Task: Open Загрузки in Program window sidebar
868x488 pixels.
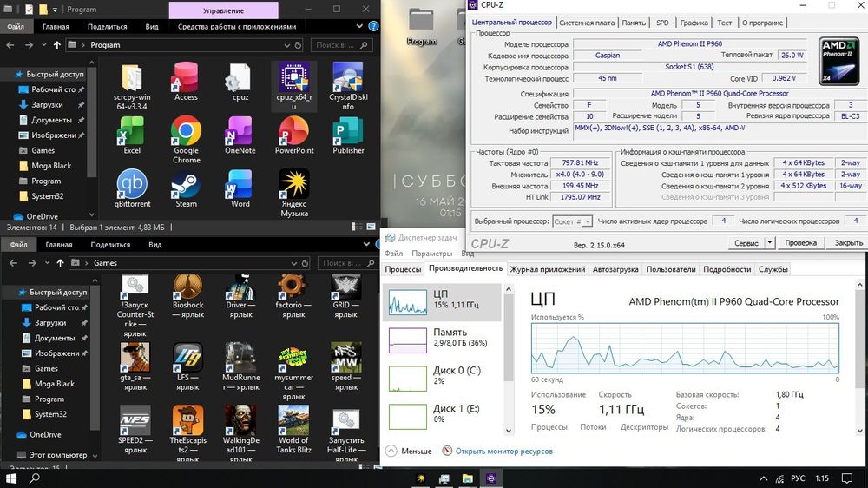Action: click(x=47, y=105)
